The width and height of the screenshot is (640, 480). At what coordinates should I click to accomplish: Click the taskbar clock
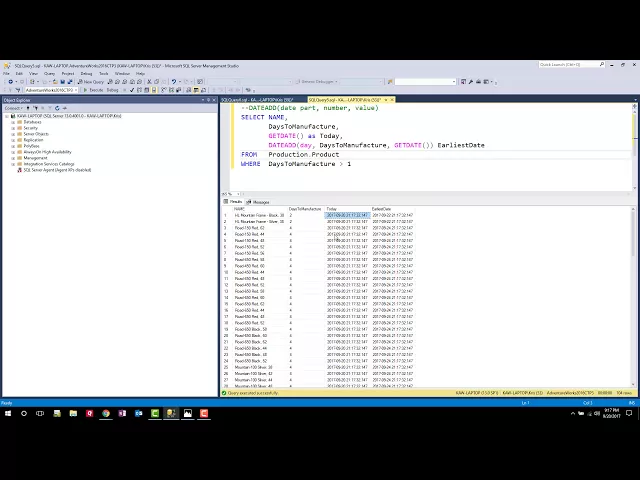pyautogui.click(x=612, y=413)
